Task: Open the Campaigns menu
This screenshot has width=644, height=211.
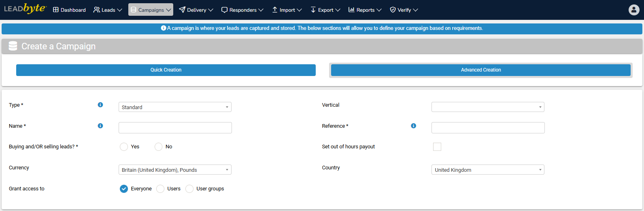Action: (151, 10)
